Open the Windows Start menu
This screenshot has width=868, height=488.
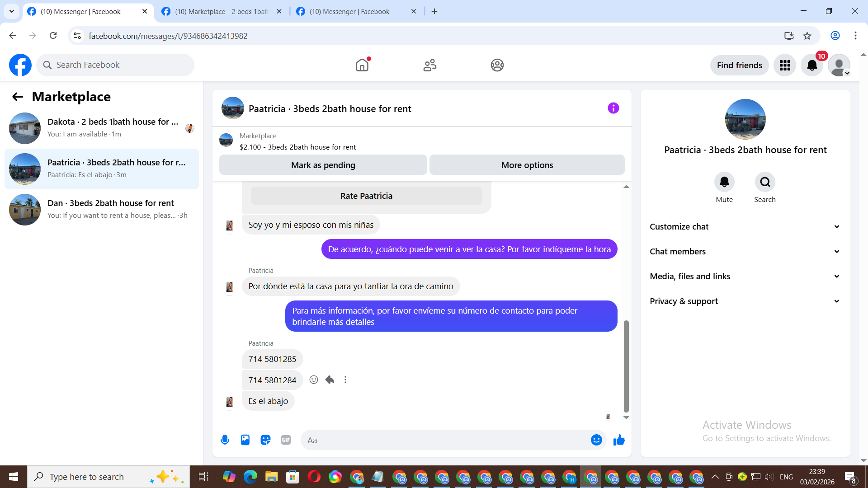click(x=13, y=477)
